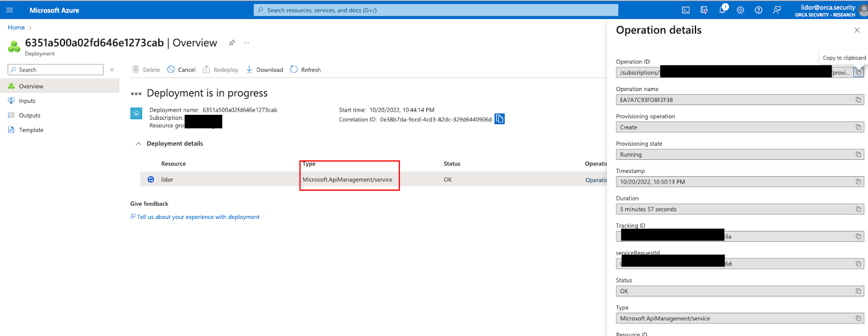The width and height of the screenshot is (868, 336).
Task: Open the Azure portal hamburger menu
Action: click(x=9, y=10)
